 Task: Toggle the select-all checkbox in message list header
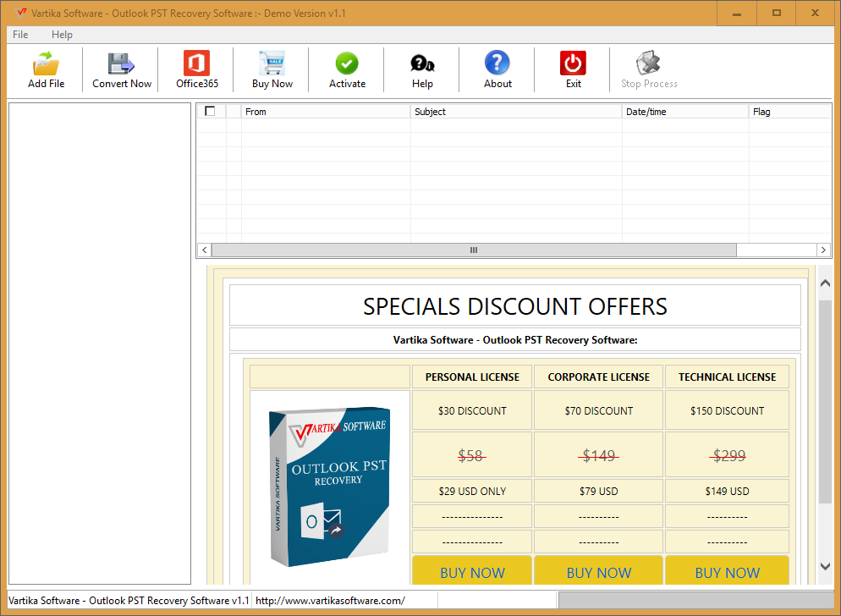[210, 111]
